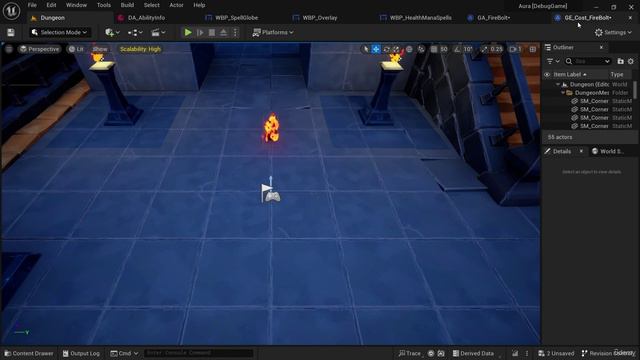The image size is (640, 360).
Task: Toggle rotation snapping angle icon
Action: coord(457,49)
